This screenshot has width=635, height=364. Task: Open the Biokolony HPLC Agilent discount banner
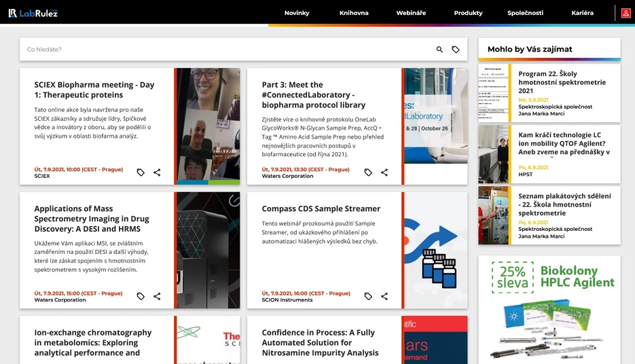(x=549, y=310)
